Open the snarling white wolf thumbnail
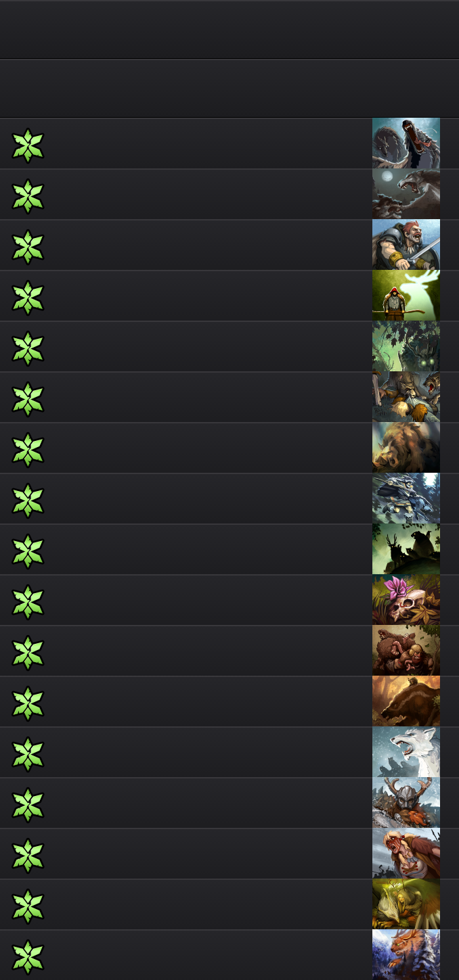Image resolution: width=459 pixels, height=980 pixels. coord(406,752)
